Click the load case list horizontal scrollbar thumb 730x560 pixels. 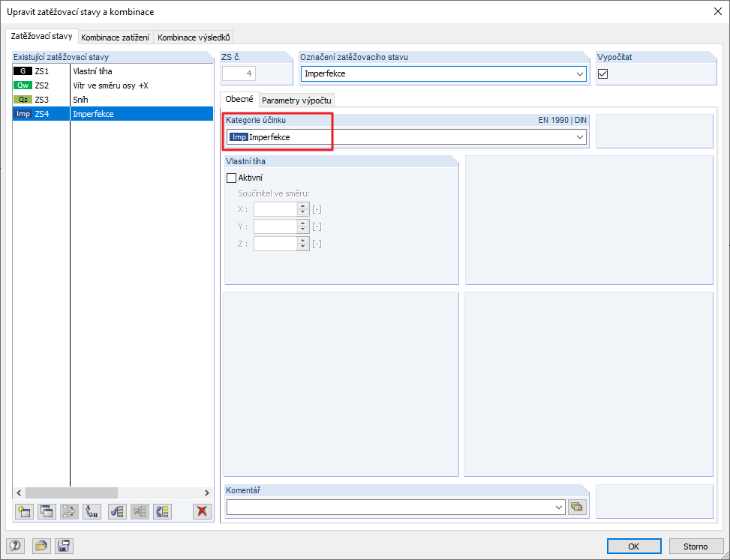tap(71, 493)
